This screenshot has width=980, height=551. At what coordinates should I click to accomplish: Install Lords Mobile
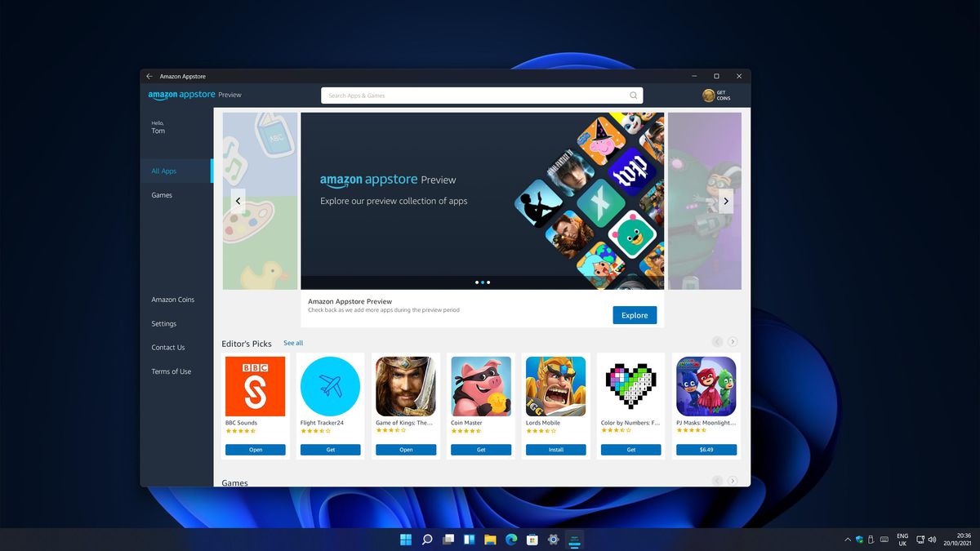coord(555,450)
